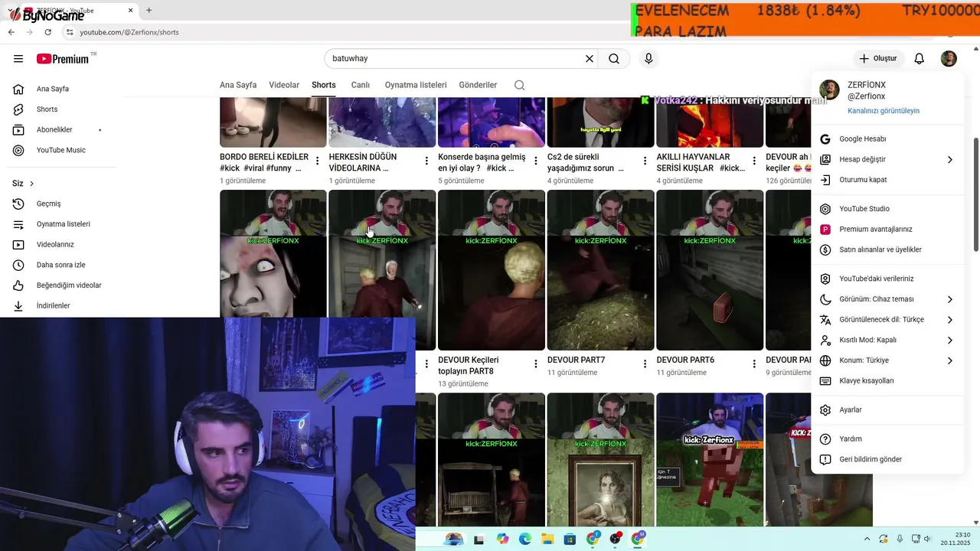980x551 pixels.
Task: Open options for Cs2 de sürekli short
Action: (x=645, y=161)
